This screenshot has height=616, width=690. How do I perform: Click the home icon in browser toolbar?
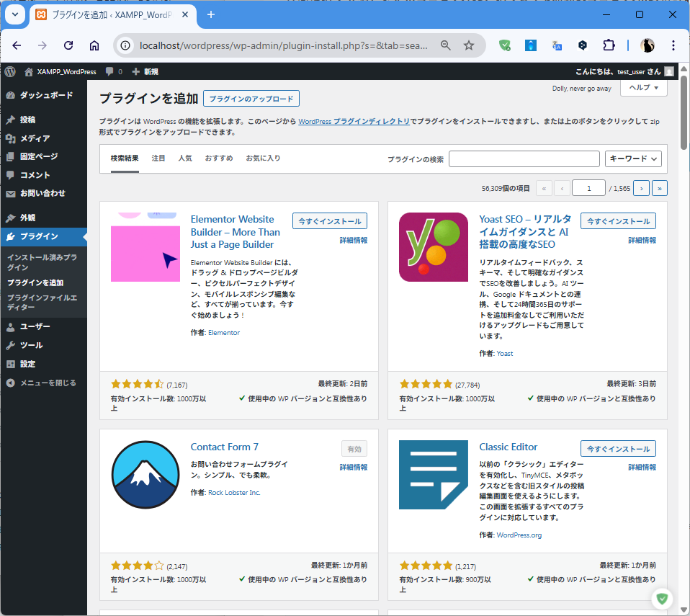(x=94, y=45)
